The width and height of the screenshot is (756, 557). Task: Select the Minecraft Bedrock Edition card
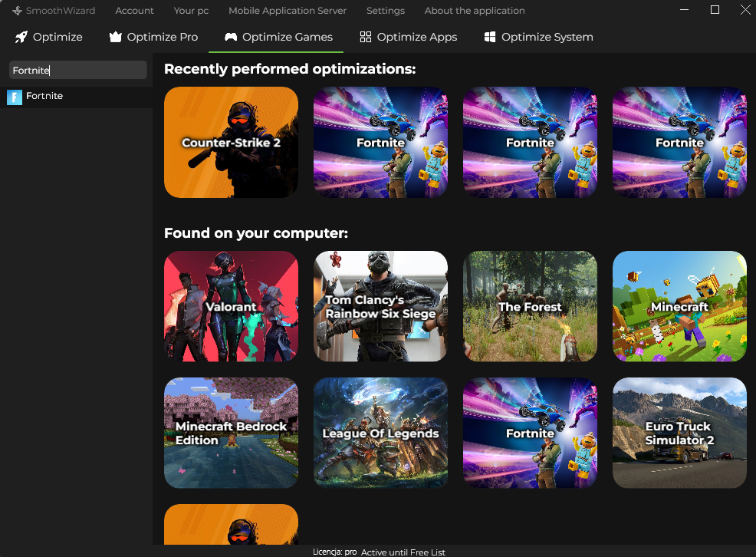[231, 433]
